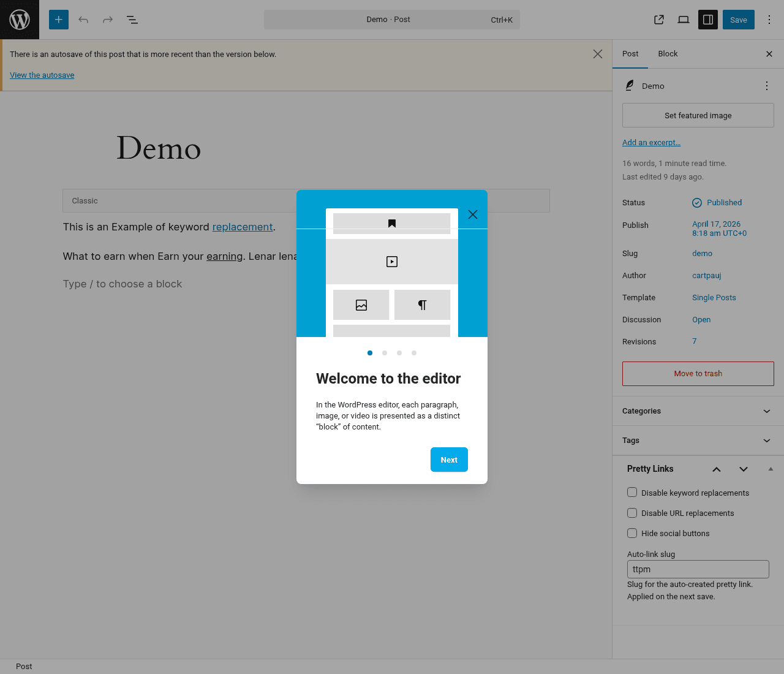Open the Demo post actions menu
Image resolution: width=784 pixels, height=674 pixels.
[x=767, y=86]
